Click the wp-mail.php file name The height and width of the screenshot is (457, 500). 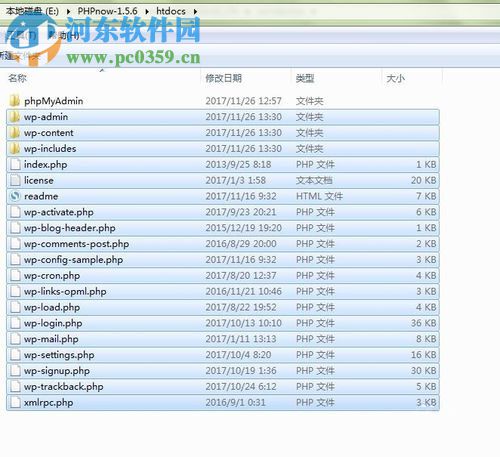pyautogui.click(x=51, y=339)
